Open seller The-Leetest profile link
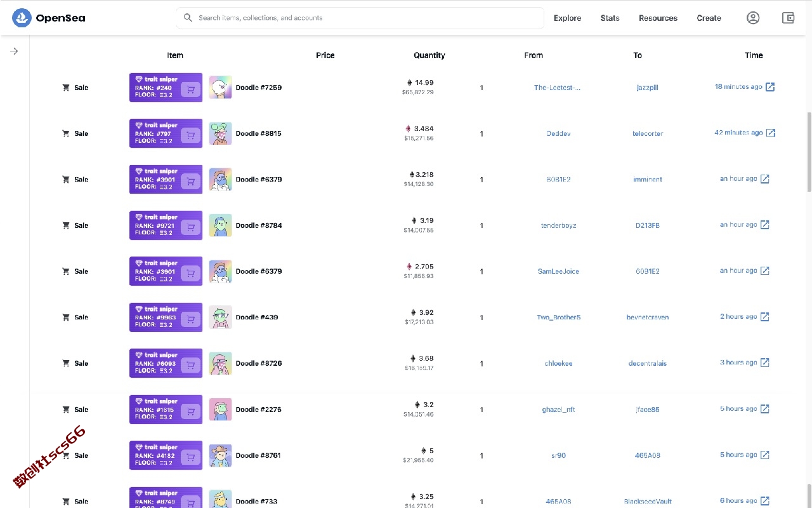The width and height of the screenshot is (812, 508). [x=558, y=88]
